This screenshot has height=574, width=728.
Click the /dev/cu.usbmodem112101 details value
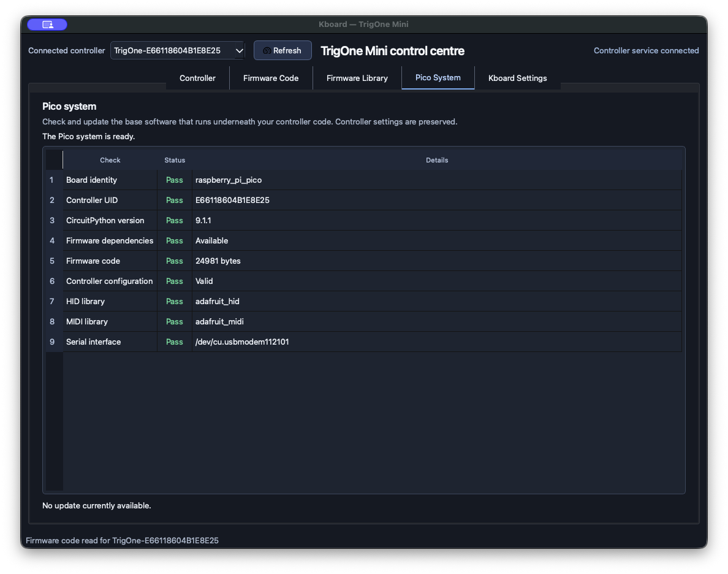(242, 342)
